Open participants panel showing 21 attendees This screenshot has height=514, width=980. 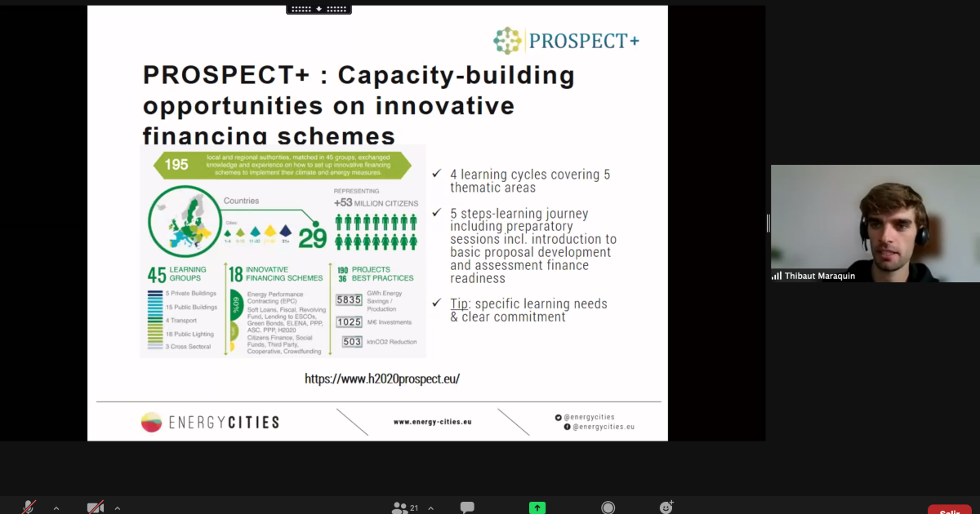tap(406, 507)
